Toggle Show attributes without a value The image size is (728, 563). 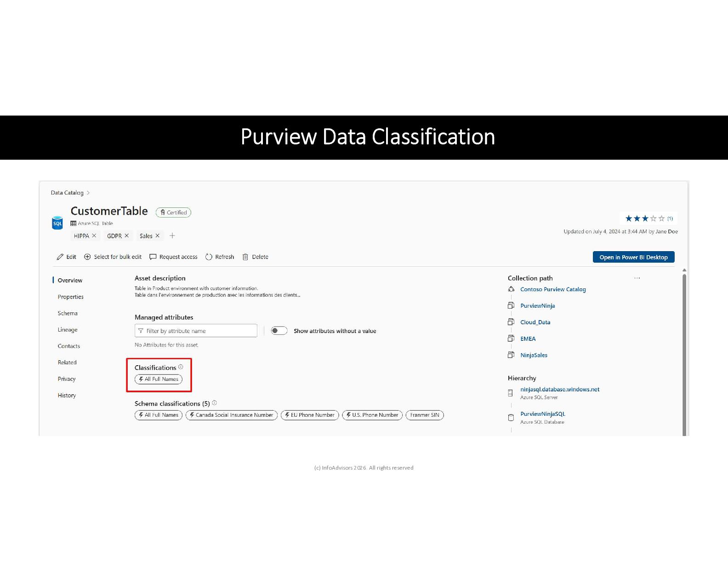[x=279, y=331]
